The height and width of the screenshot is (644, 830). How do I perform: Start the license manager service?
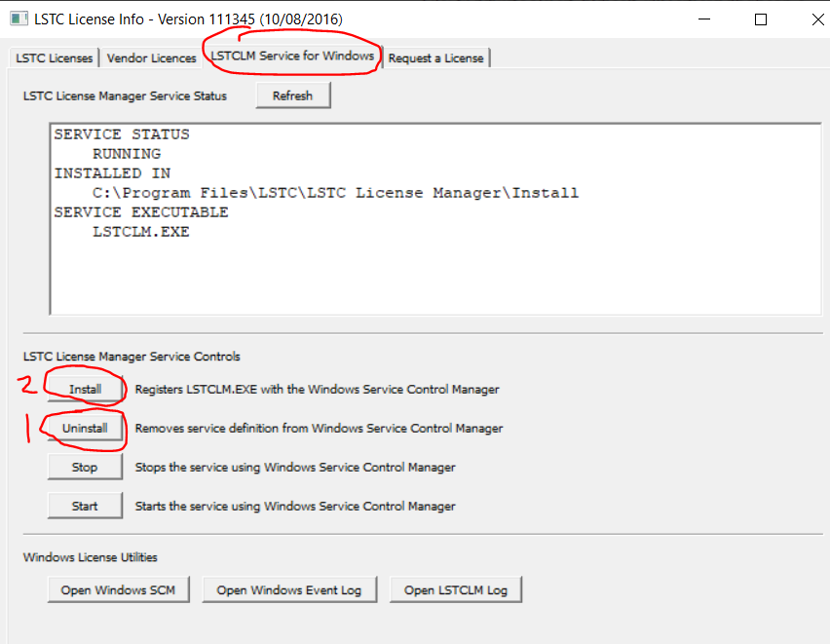(85, 506)
